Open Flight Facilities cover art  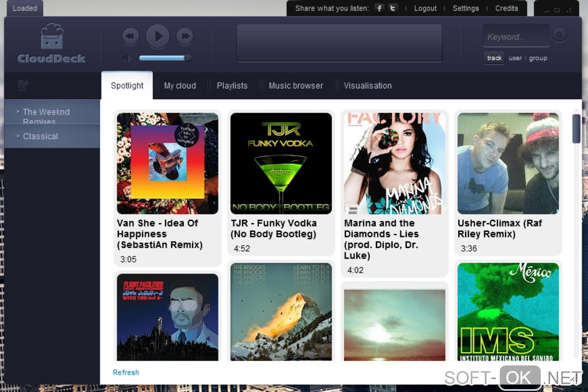click(x=168, y=318)
